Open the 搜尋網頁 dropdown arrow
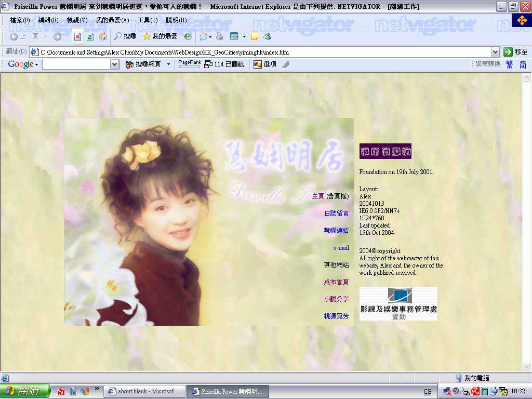Viewport: 532px width, 399px height. tap(168, 64)
